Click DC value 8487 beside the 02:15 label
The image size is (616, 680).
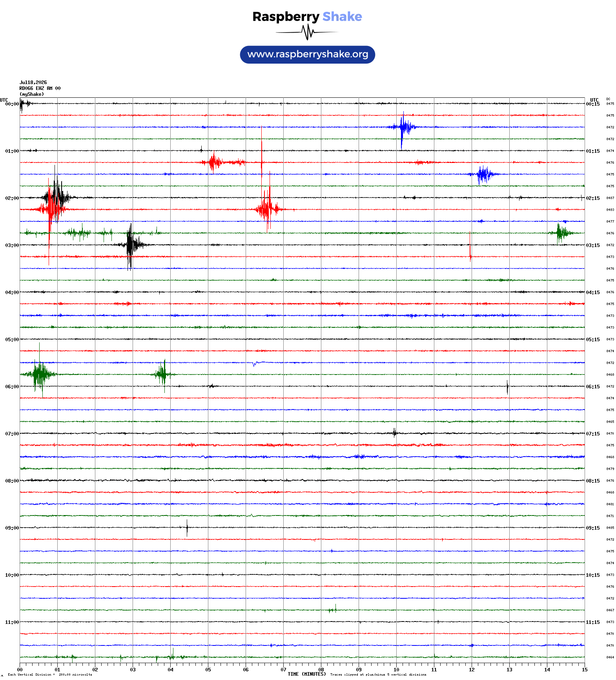pyautogui.click(x=611, y=198)
